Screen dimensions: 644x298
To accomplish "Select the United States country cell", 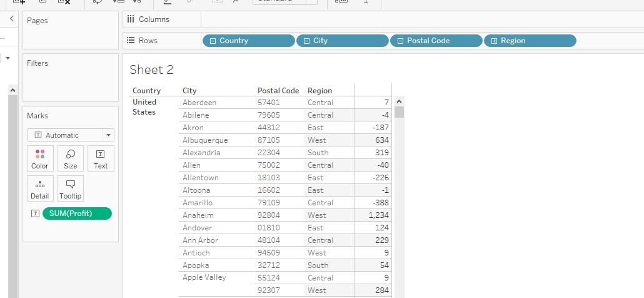I will [144, 107].
